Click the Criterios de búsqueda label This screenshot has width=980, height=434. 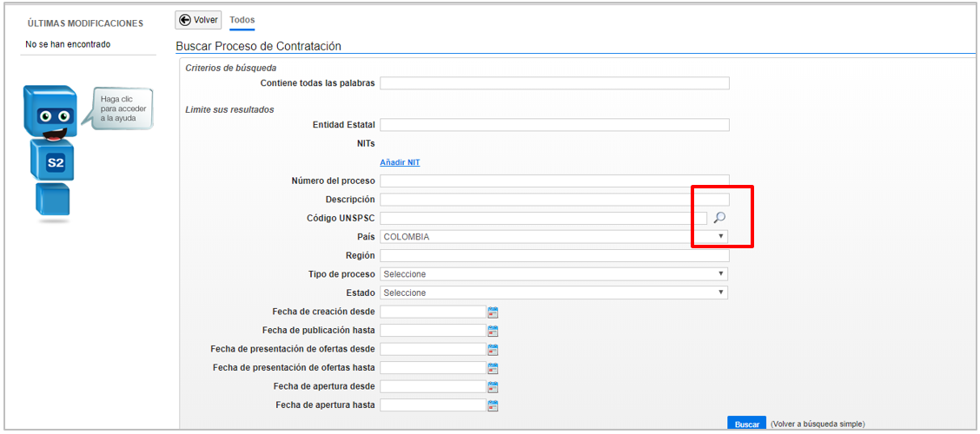pos(230,68)
